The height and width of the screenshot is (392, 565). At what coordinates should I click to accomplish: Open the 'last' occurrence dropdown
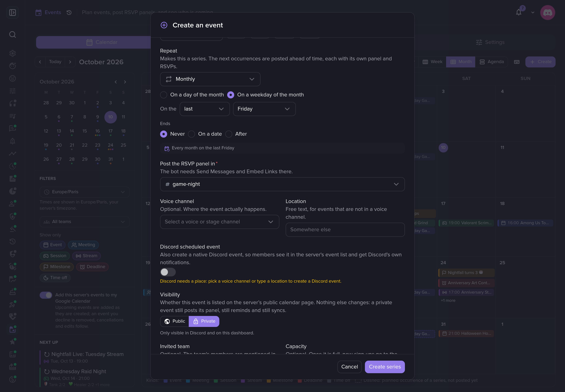coord(205,109)
